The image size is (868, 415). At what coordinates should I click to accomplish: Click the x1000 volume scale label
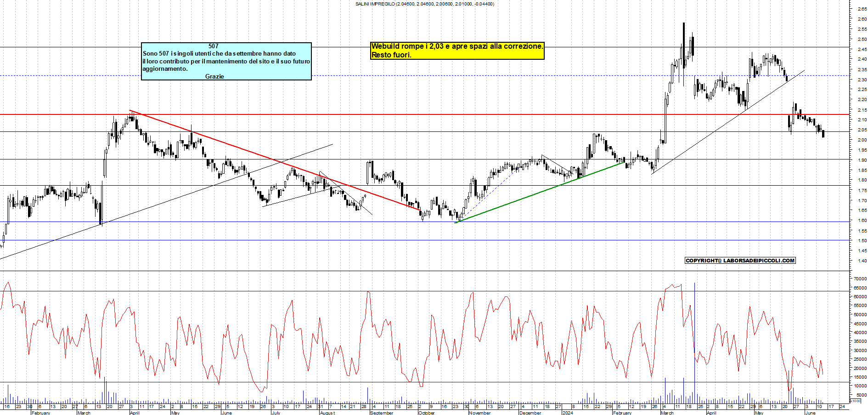coord(856,401)
